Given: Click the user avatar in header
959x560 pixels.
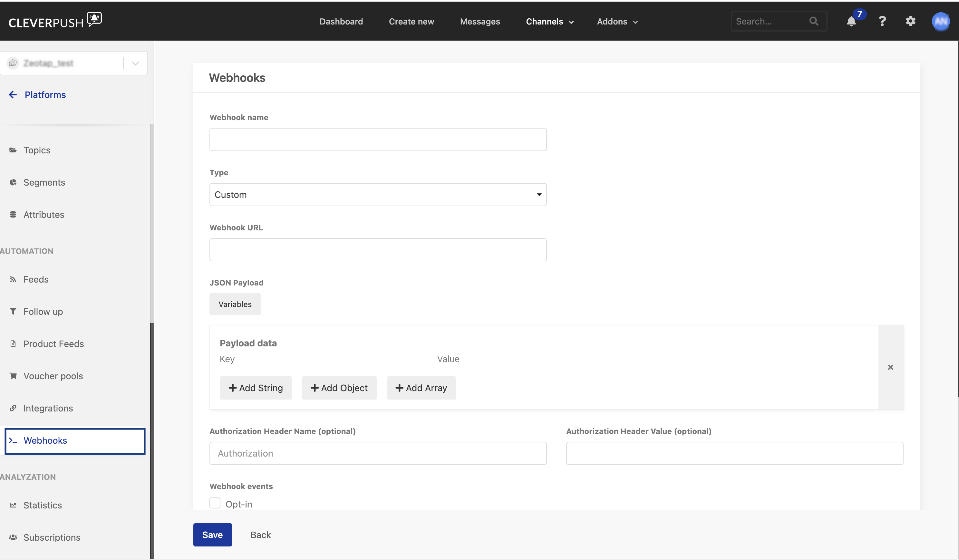Looking at the screenshot, I should point(940,21).
